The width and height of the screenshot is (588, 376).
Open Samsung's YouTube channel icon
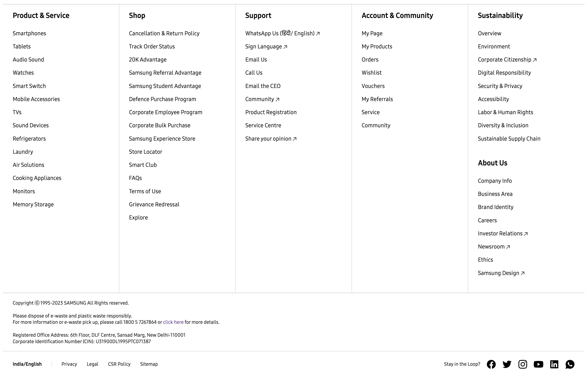(538, 364)
